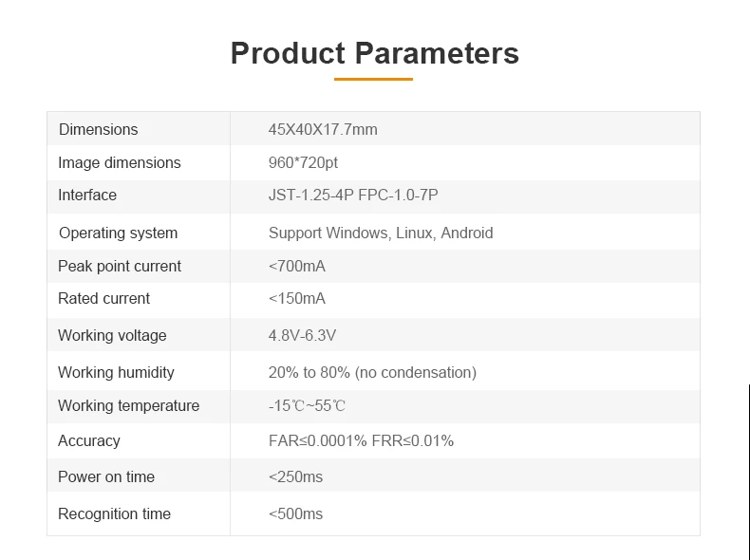Click the 4.8V-6.3V working voltage value
This screenshot has width=750, height=560.
[x=302, y=335]
